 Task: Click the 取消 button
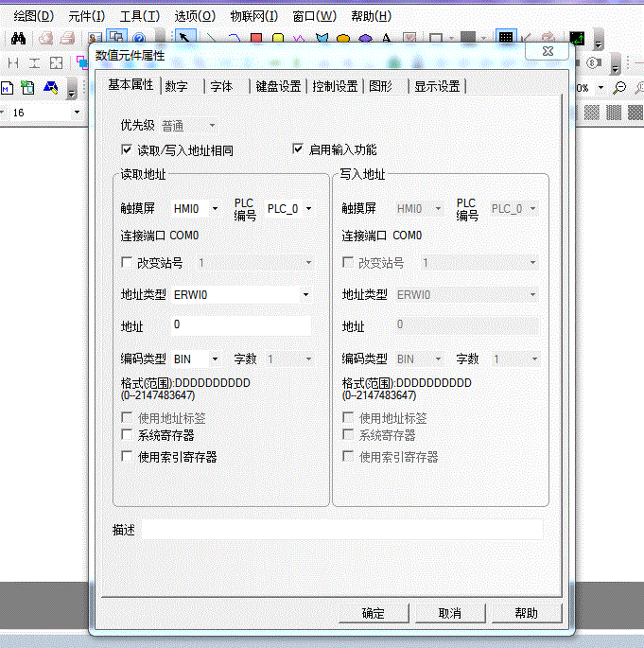pyautogui.click(x=450, y=613)
